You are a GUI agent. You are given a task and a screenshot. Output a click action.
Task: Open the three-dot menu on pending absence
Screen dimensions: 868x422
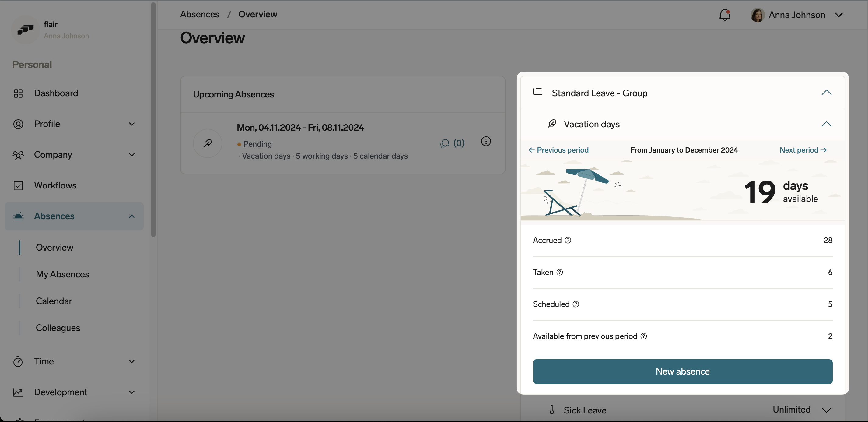click(485, 142)
